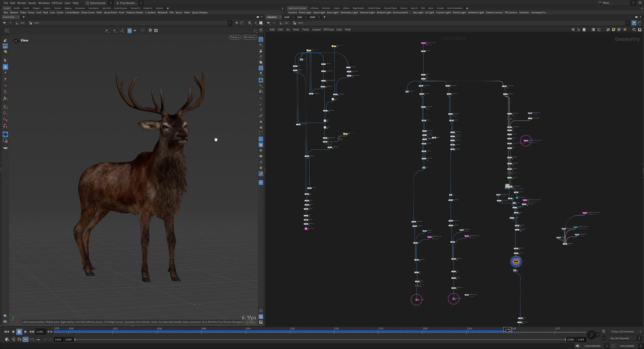Click the sticky note icon in the network toolbar

click(613, 30)
